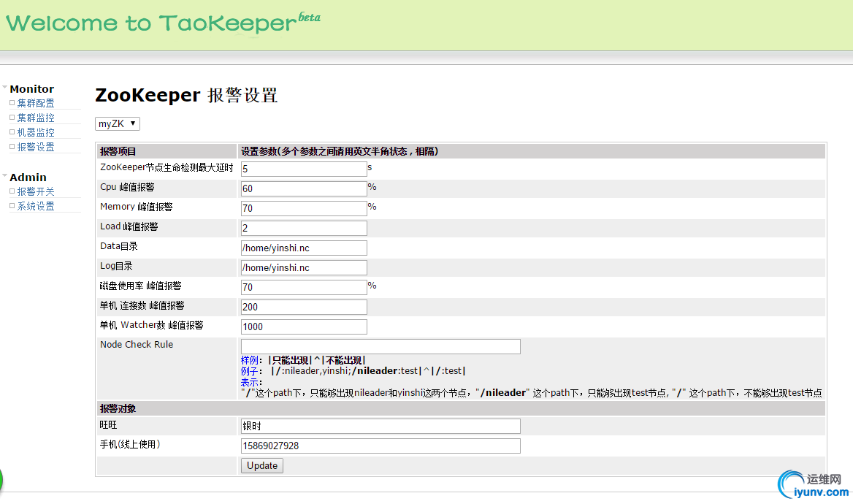This screenshot has width=853, height=504.
Task: Focus the 手机(线上使用) phone number field
Action: point(380,446)
